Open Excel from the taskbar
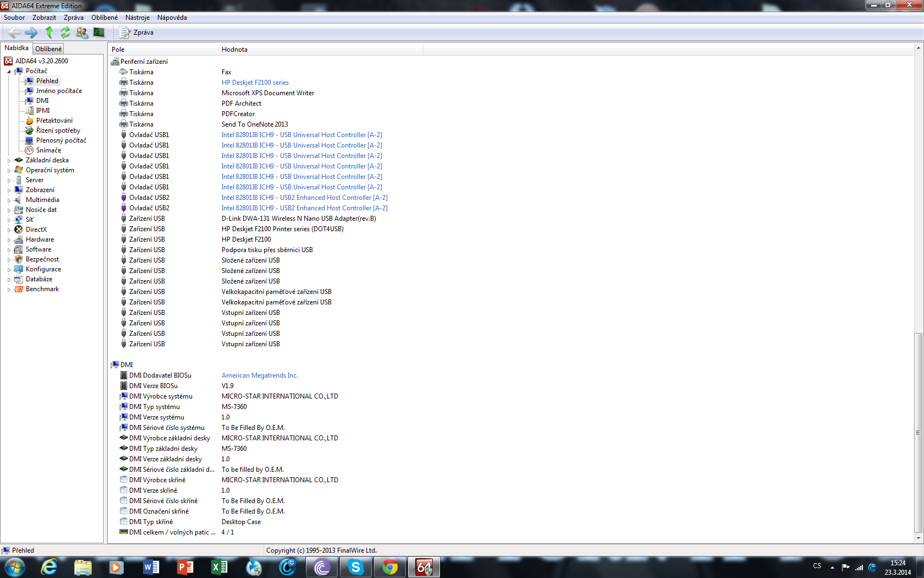This screenshot has height=578, width=924. coord(219,567)
